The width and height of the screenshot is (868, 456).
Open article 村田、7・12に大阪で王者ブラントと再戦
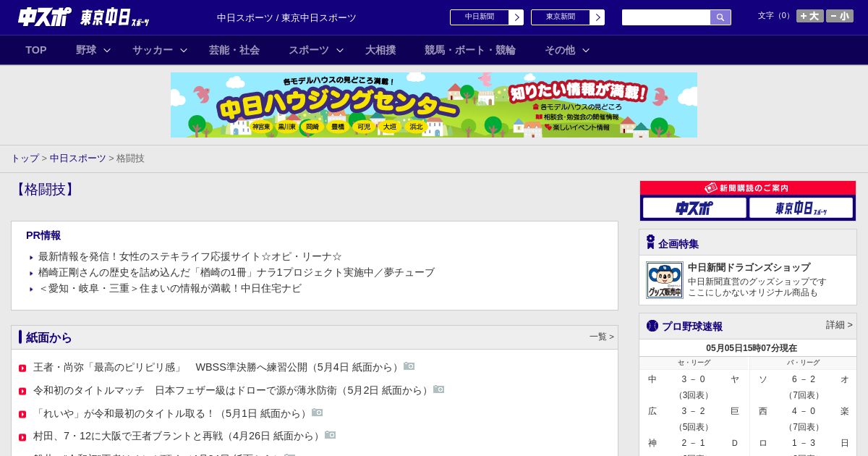[179, 436]
